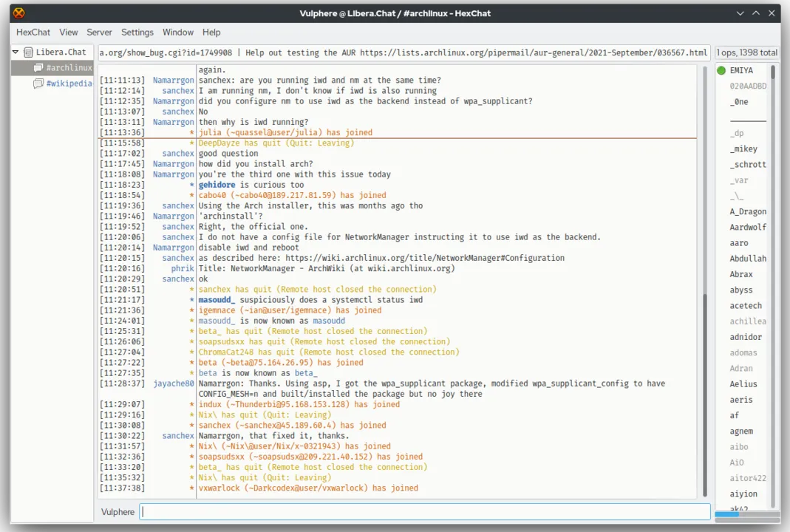
Task: Click the HexChat logo in the title bar
Action: pos(18,13)
